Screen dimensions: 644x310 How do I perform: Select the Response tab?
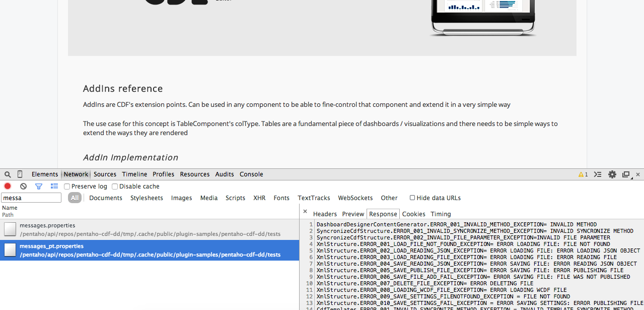point(383,214)
